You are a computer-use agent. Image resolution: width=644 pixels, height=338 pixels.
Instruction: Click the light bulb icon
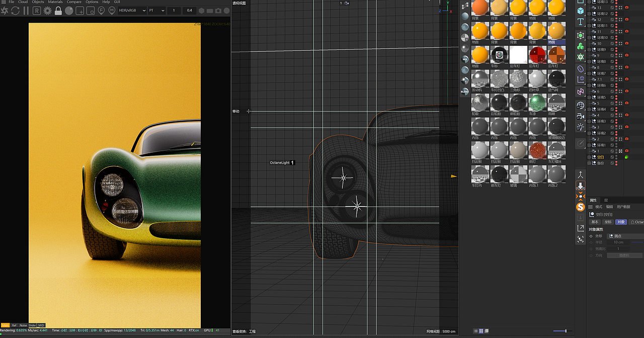tap(581, 127)
